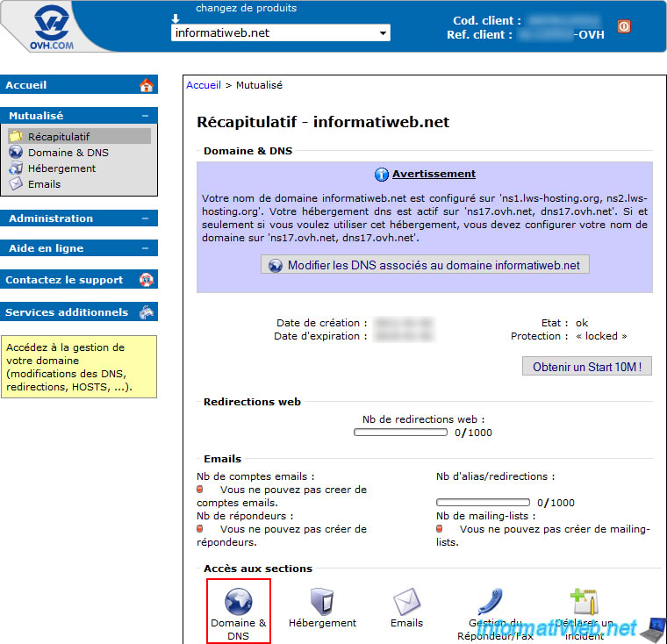The image size is (667, 644).
Task: Click the Emails label under Accès aux sections
Action: click(x=406, y=623)
